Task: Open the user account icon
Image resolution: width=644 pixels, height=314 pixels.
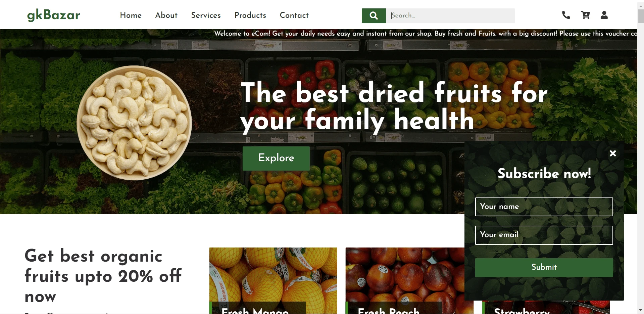Action: click(604, 15)
